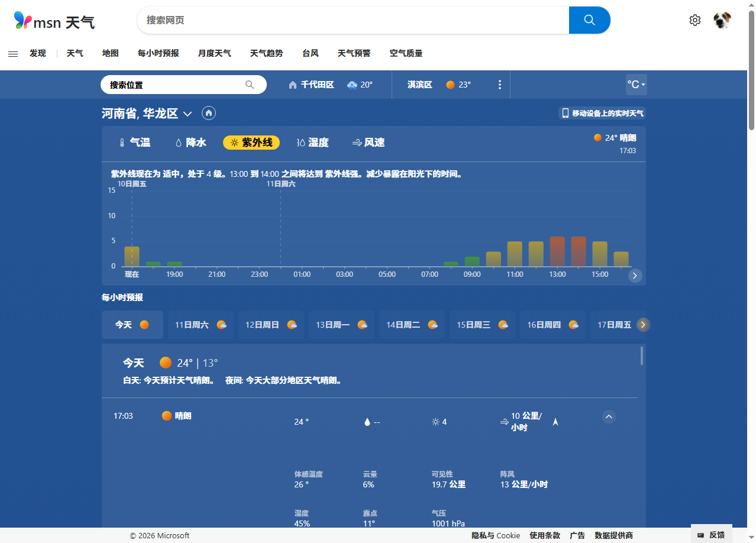Collapse the 17:03 hourly details row

pos(609,416)
